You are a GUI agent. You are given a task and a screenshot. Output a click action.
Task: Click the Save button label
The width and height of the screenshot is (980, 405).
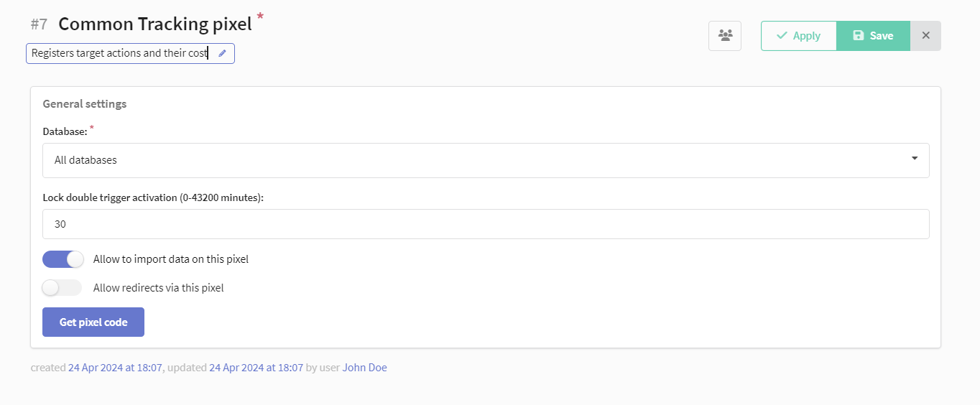[x=881, y=36]
